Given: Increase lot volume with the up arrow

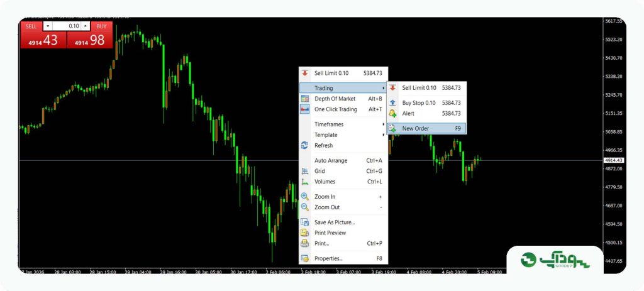Looking at the screenshot, I should click(x=86, y=26).
